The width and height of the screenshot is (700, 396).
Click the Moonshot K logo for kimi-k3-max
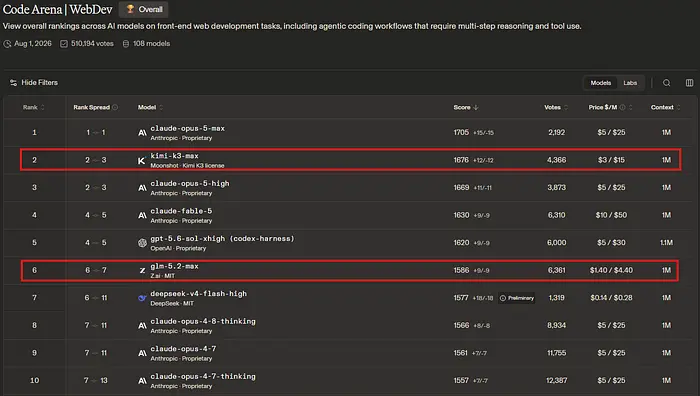(142, 160)
